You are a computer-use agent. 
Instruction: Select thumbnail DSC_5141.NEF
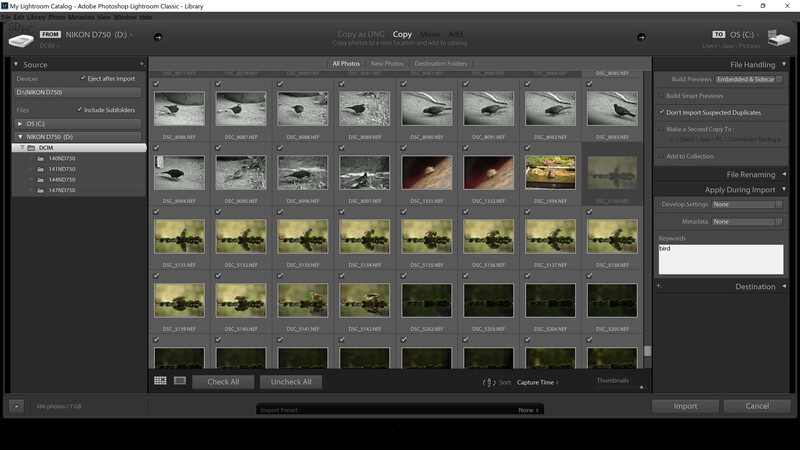[303, 301]
